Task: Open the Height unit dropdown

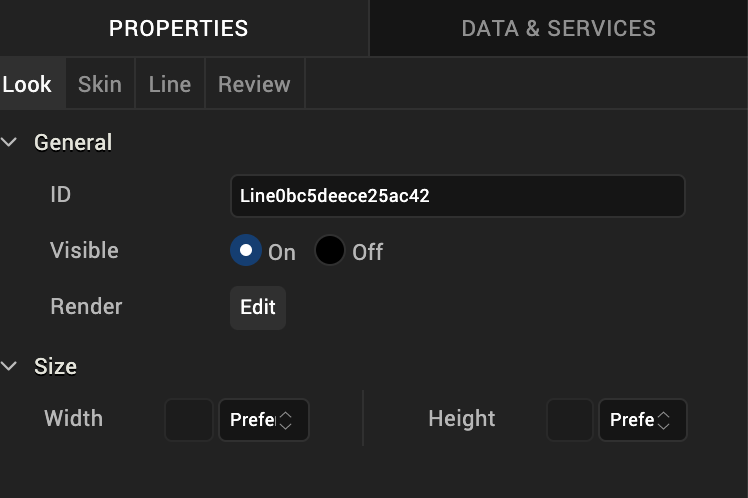Action: tap(642, 420)
